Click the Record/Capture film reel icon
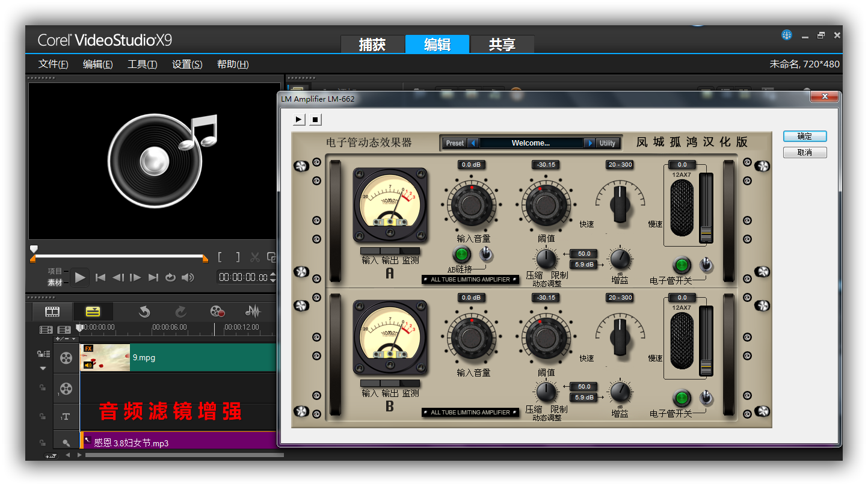Image resolution: width=868 pixels, height=486 pixels. [x=217, y=312]
